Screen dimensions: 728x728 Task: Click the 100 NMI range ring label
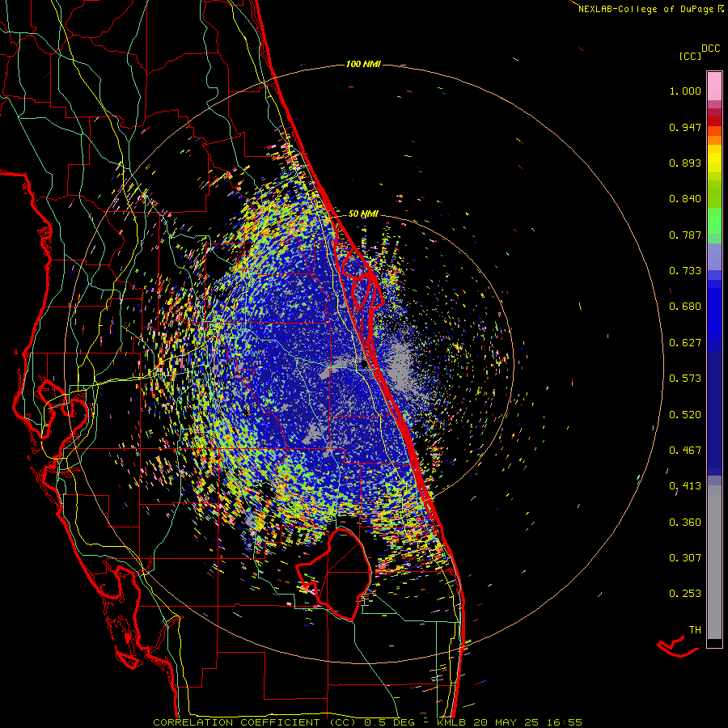(363, 64)
